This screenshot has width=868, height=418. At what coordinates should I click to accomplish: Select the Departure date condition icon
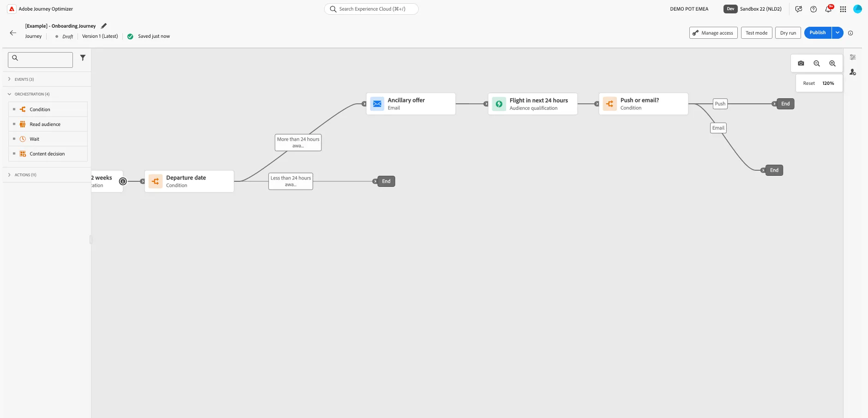point(156,181)
